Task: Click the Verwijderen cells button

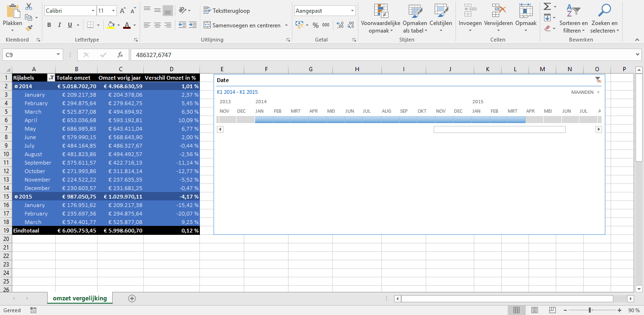Action: tap(498, 19)
